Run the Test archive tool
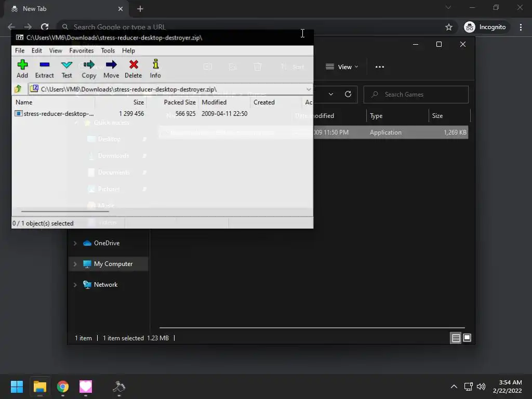 point(66,69)
